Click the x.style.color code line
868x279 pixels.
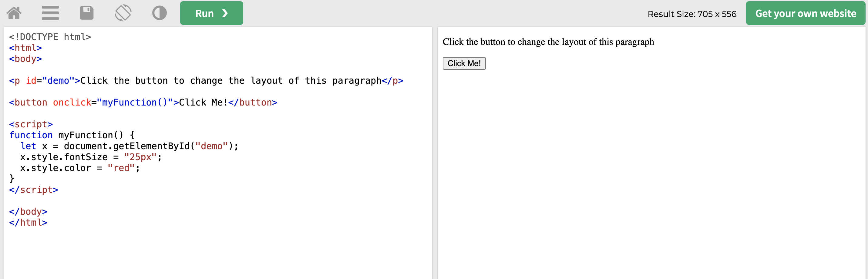pyautogui.click(x=80, y=168)
